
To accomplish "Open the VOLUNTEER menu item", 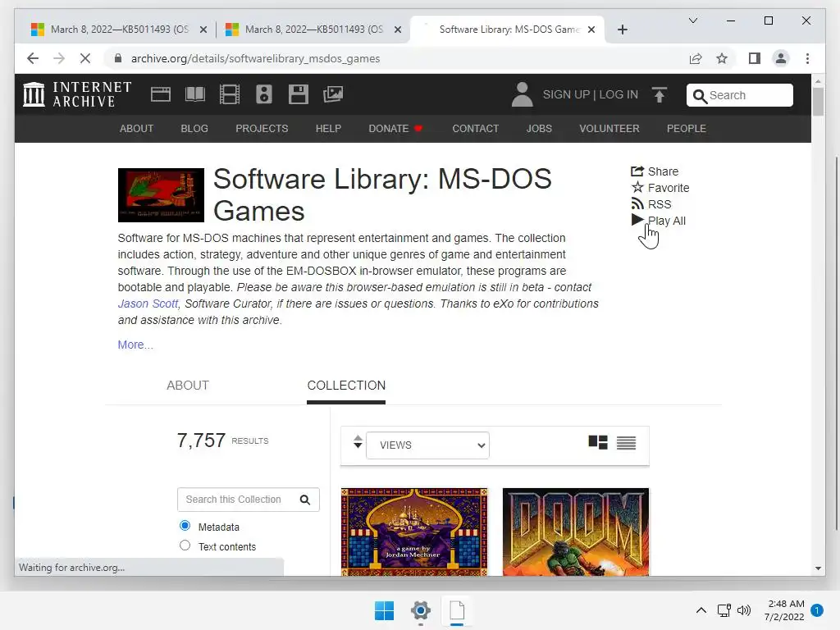I will coord(609,129).
